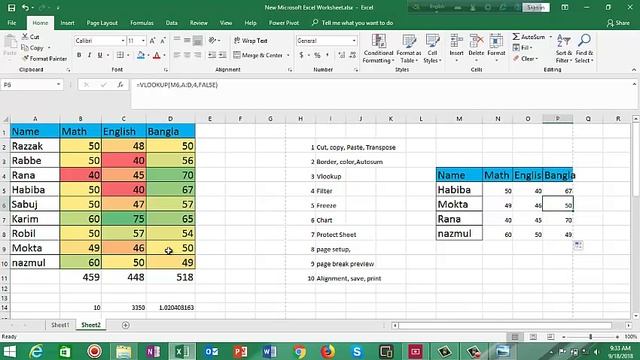The image size is (640, 360).
Task: Open Format as Table gallery
Action: (x=409, y=49)
